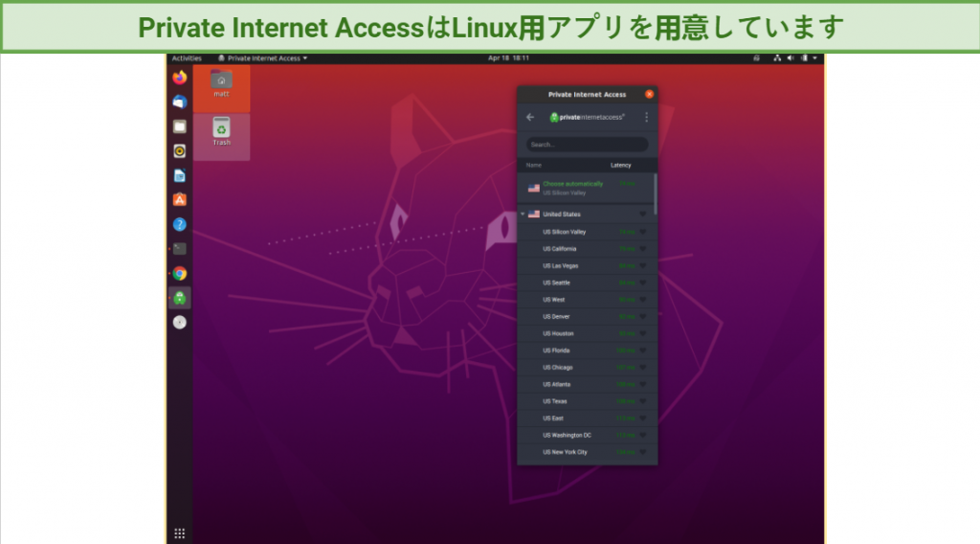Go back using the arrow in PIA
This screenshot has width=980, height=544.
click(x=530, y=118)
